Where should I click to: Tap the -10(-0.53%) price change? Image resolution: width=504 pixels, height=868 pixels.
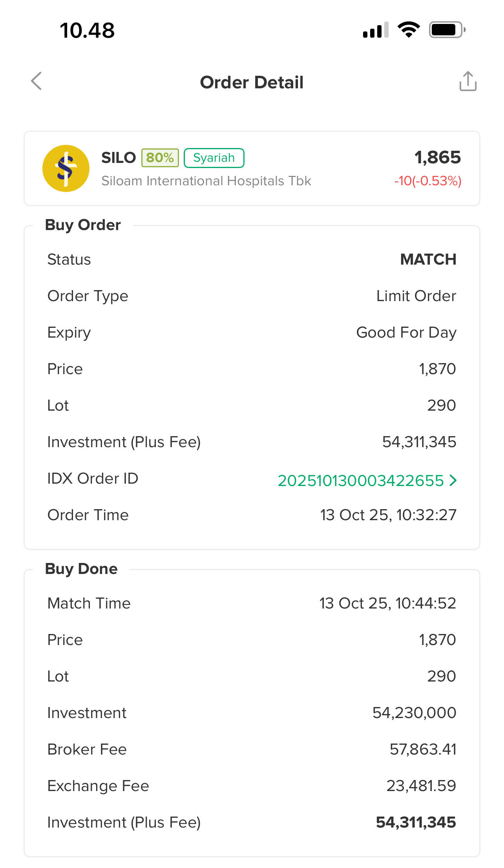pyautogui.click(x=428, y=181)
